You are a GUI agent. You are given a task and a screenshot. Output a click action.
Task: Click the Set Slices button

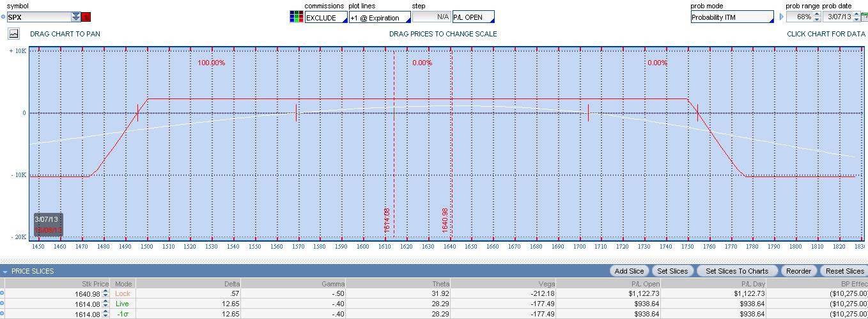coord(672,271)
